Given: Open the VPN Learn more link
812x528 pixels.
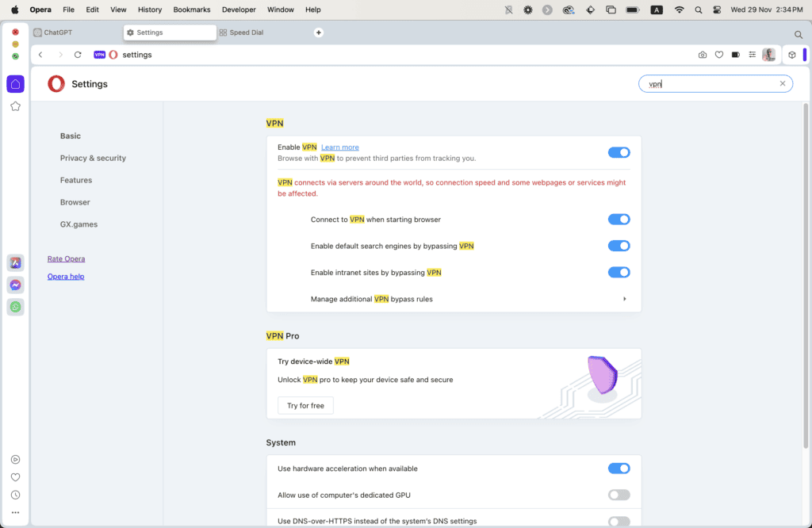Looking at the screenshot, I should point(339,147).
